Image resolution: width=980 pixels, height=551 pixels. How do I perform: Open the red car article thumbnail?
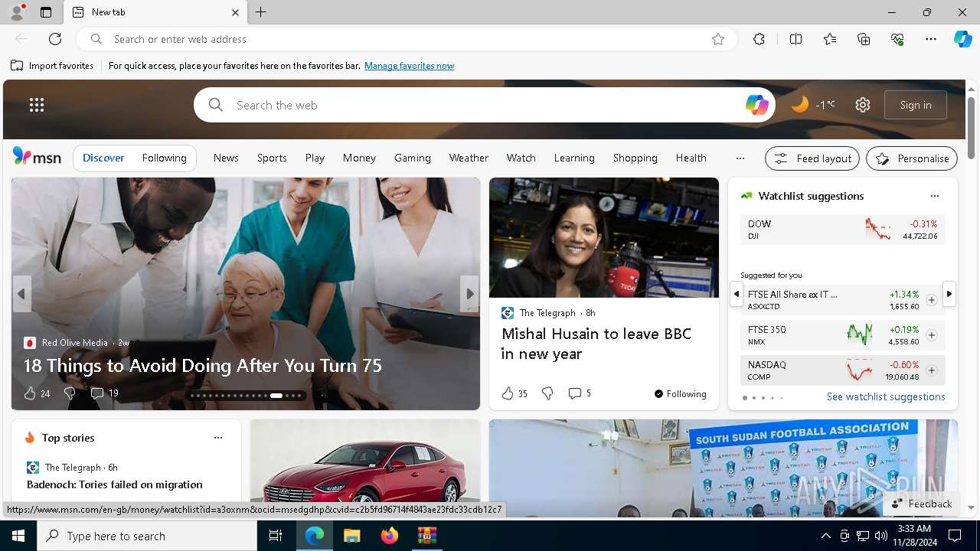[x=365, y=468]
